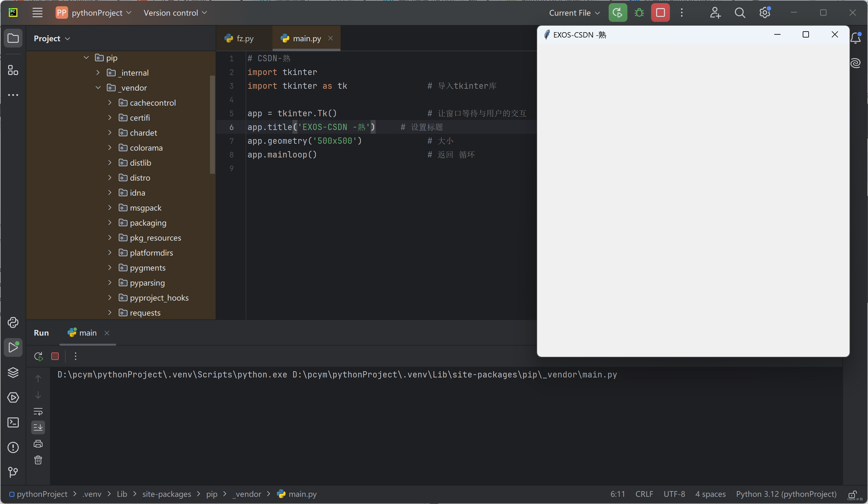Expand the cachecontrol folder

110,103
